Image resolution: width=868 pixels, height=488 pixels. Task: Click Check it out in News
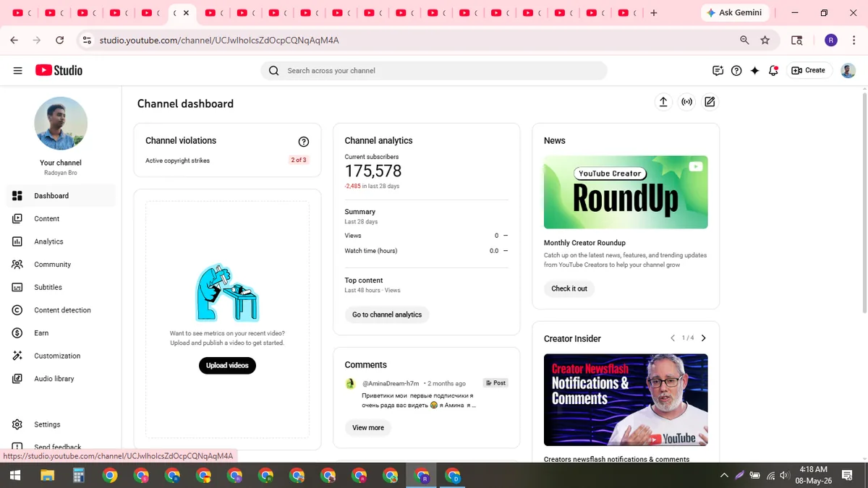(569, 288)
